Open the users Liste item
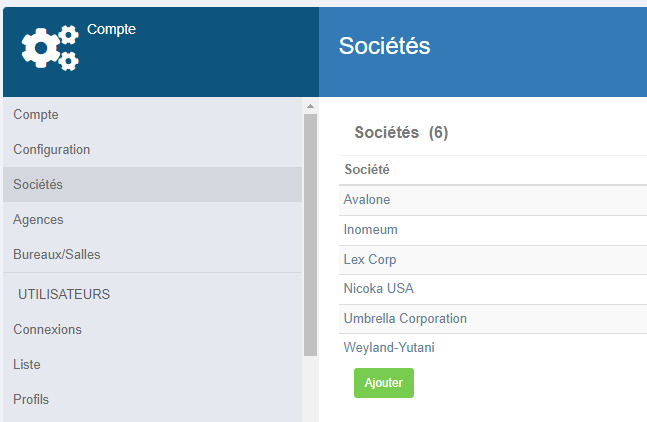The height and width of the screenshot is (422, 647). (152, 364)
